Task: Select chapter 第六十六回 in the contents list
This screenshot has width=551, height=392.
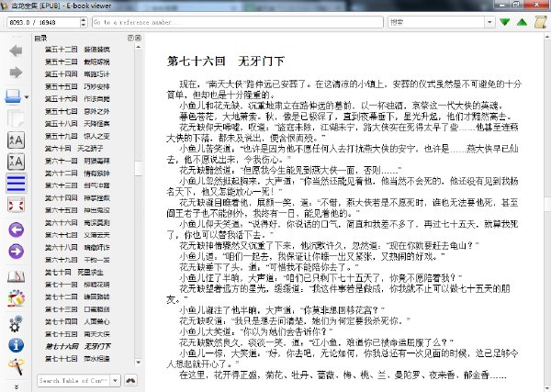Action: [77, 223]
